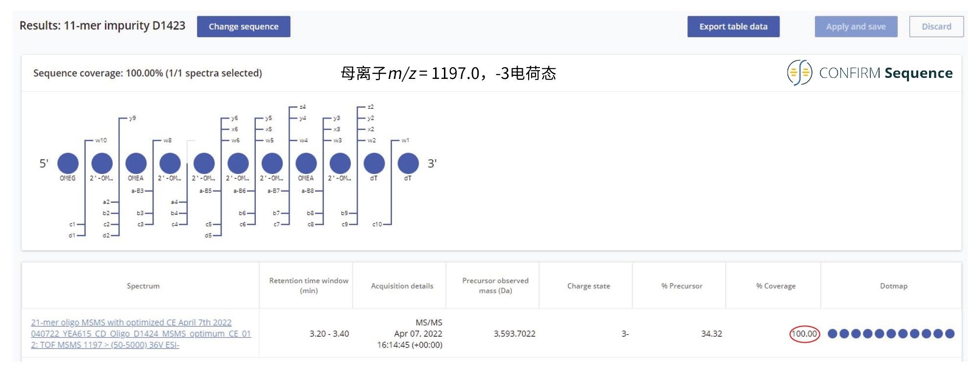Click the d1 fragment label
This screenshot has height=373, width=980.
(x=72, y=236)
